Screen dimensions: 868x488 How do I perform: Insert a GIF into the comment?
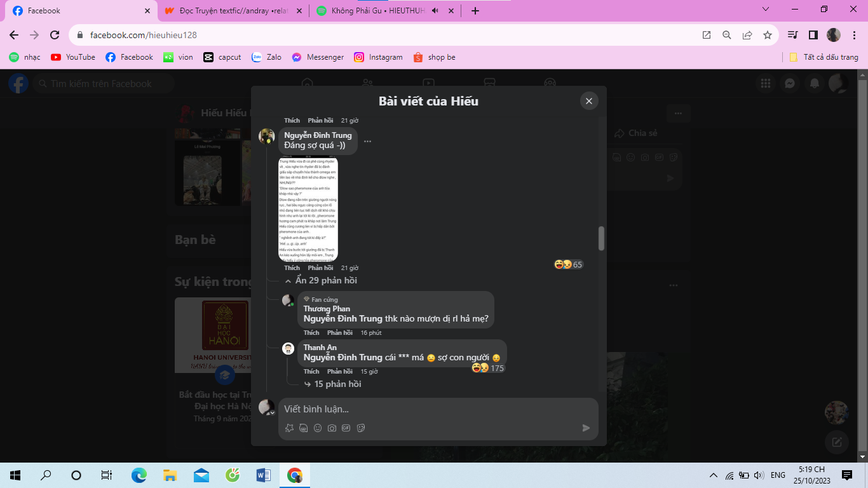coord(346,428)
